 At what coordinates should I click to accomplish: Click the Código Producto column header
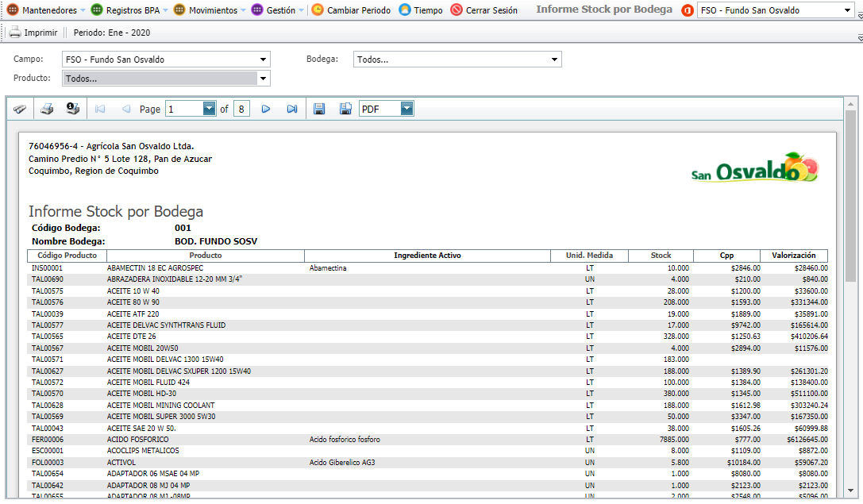tap(67, 256)
